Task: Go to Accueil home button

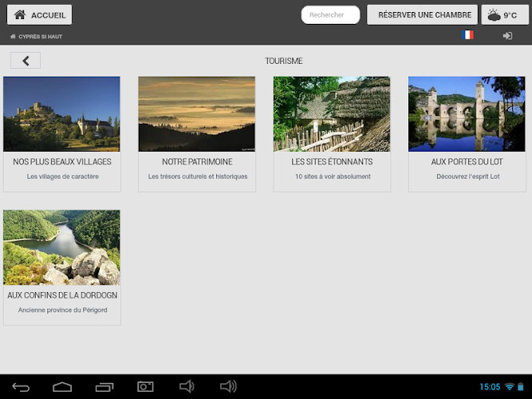Action: [x=39, y=15]
